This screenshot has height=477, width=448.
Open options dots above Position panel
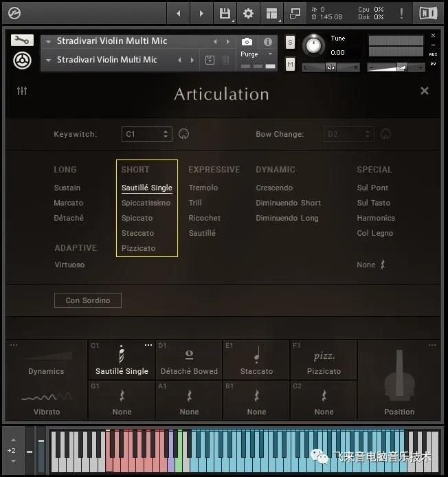432,345
